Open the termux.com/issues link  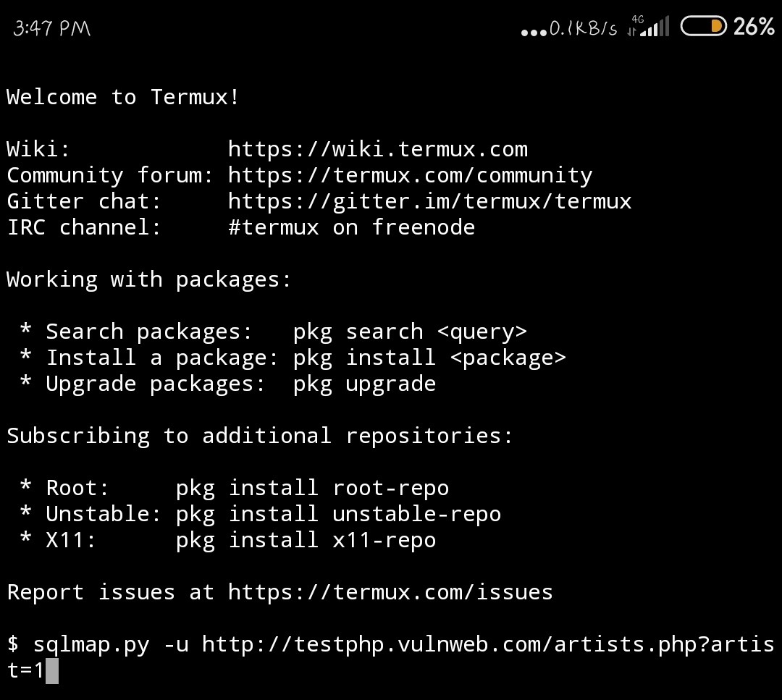(390, 592)
